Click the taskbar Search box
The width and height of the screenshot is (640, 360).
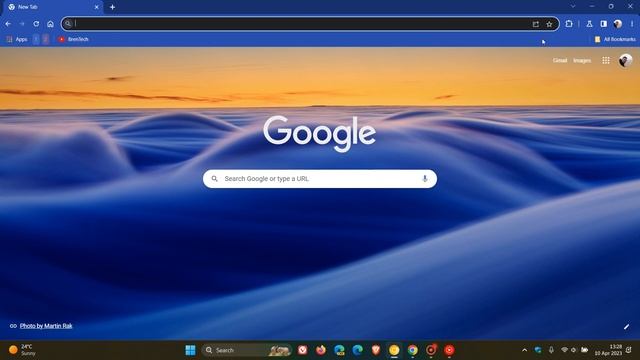tap(247, 350)
